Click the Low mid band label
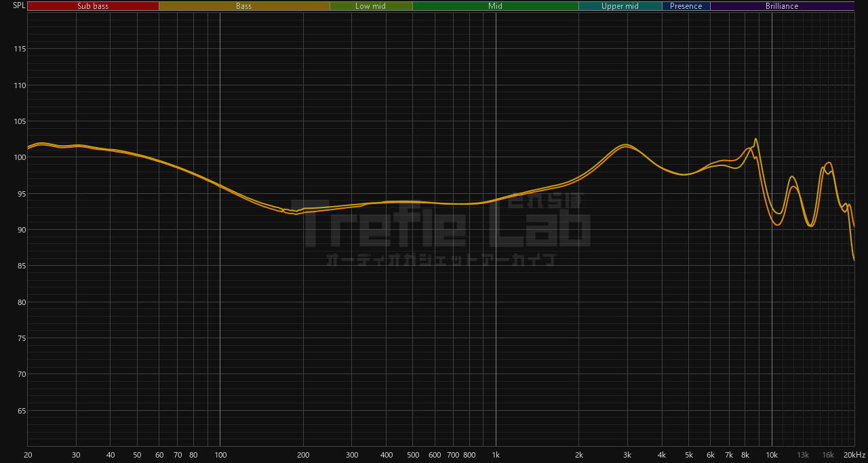 pyautogui.click(x=371, y=6)
